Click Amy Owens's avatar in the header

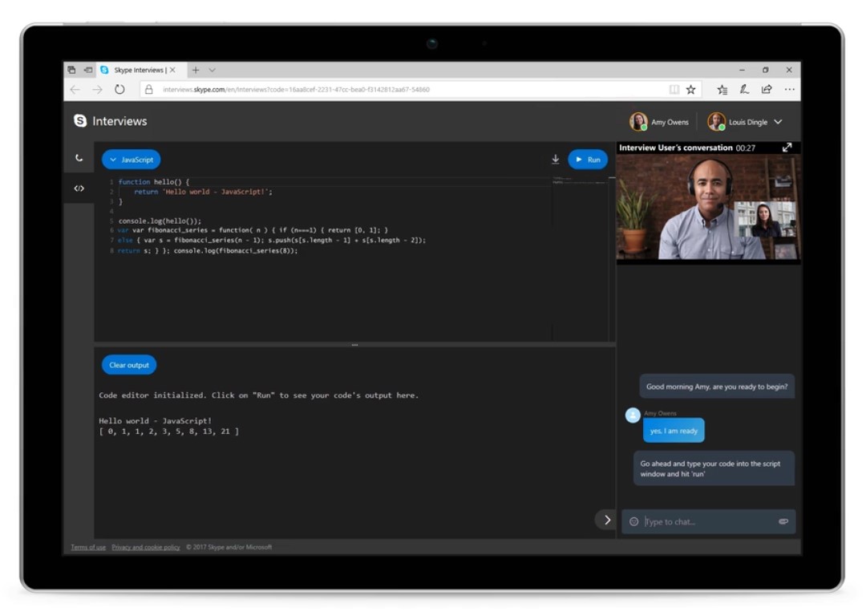[x=638, y=122]
